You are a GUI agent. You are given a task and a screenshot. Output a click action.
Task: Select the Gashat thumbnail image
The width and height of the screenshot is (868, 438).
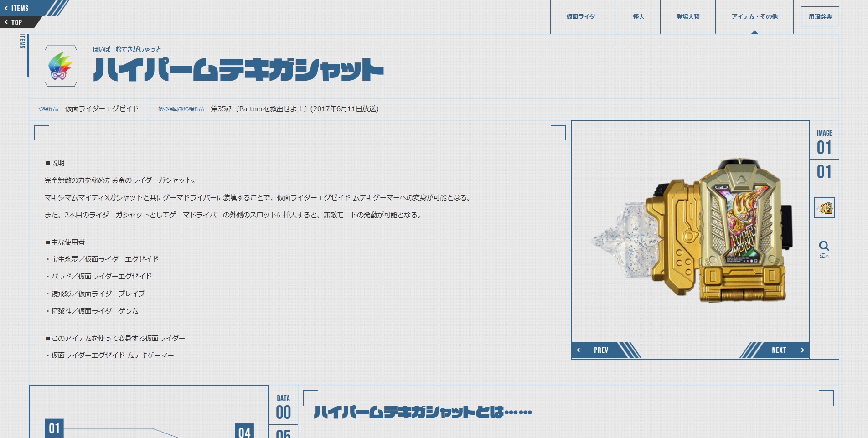pos(824,208)
